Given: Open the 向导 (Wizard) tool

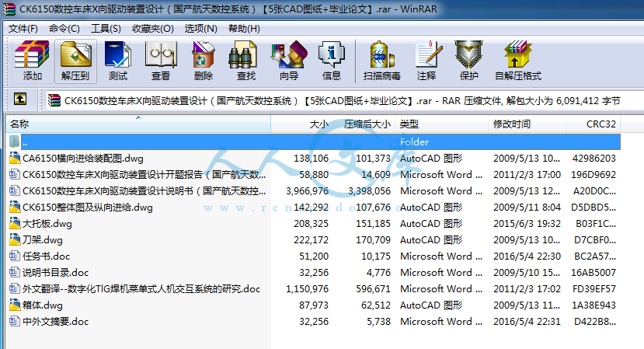Looking at the screenshot, I should [289, 61].
